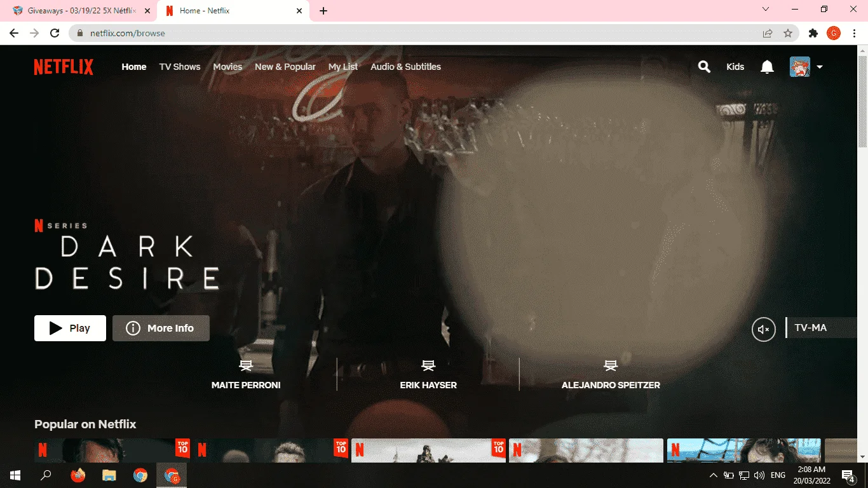This screenshot has height=488, width=868.
Task: View site information lock icon
Action: [80, 33]
